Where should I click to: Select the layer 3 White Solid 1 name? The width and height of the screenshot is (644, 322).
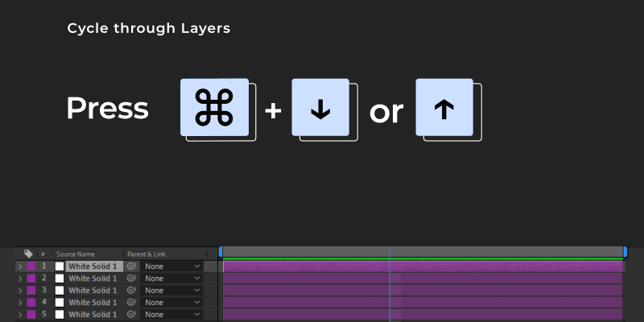[93, 291]
